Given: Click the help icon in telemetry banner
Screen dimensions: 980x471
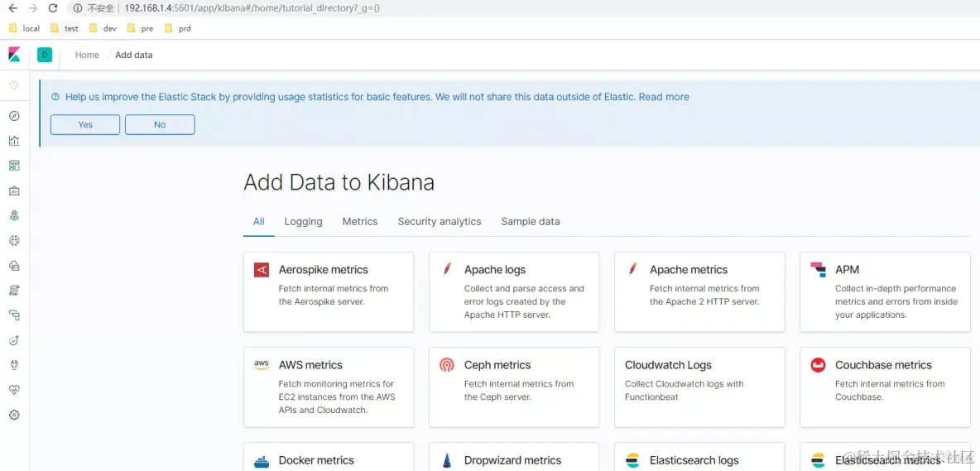Looking at the screenshot, I should pos(55,97).
